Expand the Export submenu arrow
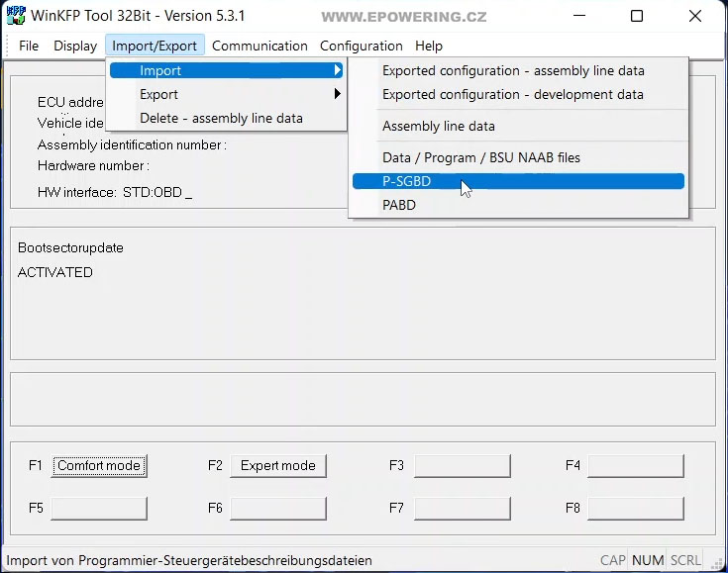The image size is (728, 573). point(337,94)
